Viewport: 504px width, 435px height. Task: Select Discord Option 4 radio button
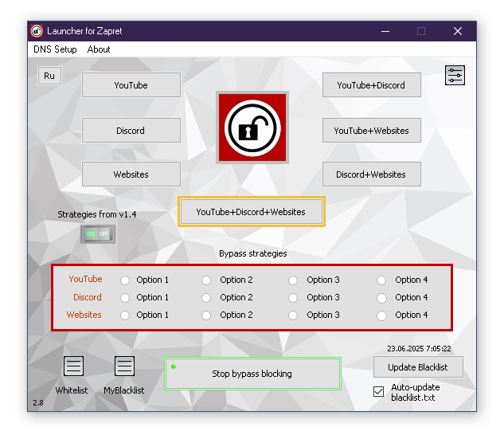(381, 298)
